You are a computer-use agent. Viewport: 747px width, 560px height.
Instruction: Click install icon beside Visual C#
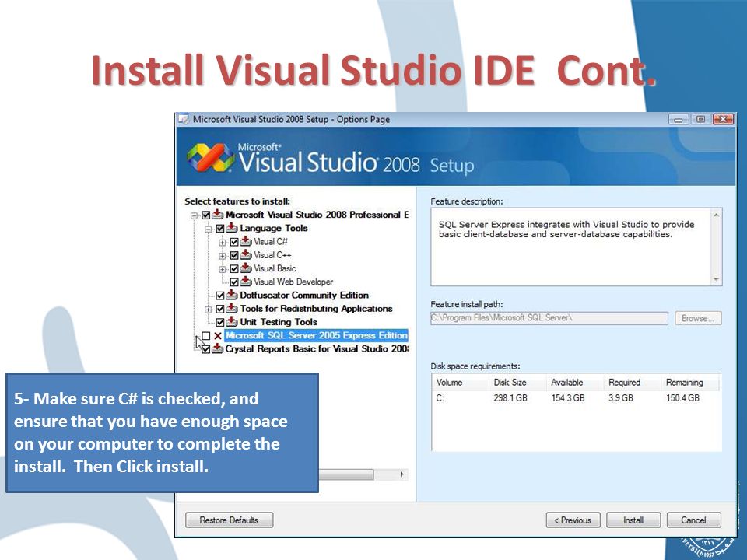click(x=245, y=242)
